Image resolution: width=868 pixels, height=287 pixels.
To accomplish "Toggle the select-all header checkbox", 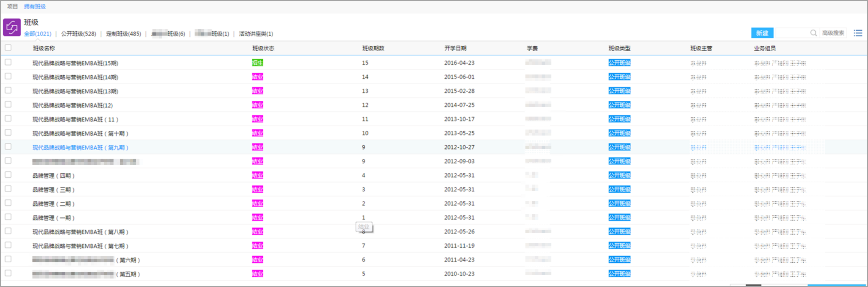I will [8, 48].
